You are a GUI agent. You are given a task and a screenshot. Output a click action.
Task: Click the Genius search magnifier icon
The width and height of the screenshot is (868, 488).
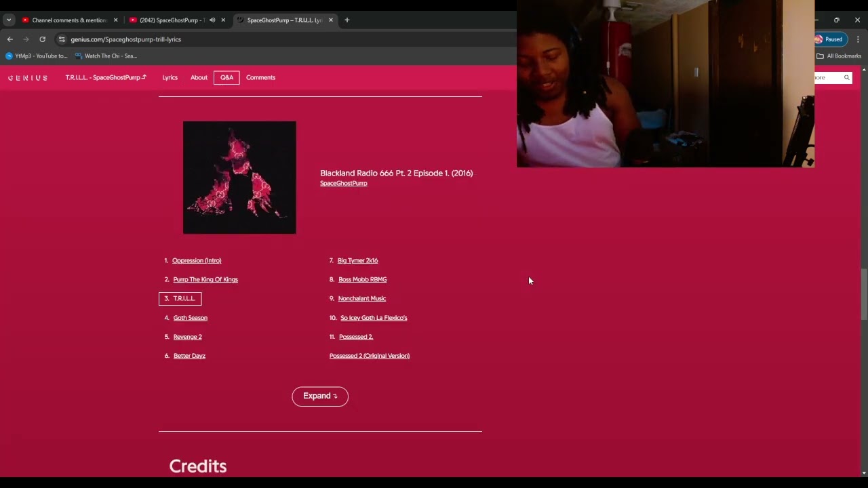[846, 78]
